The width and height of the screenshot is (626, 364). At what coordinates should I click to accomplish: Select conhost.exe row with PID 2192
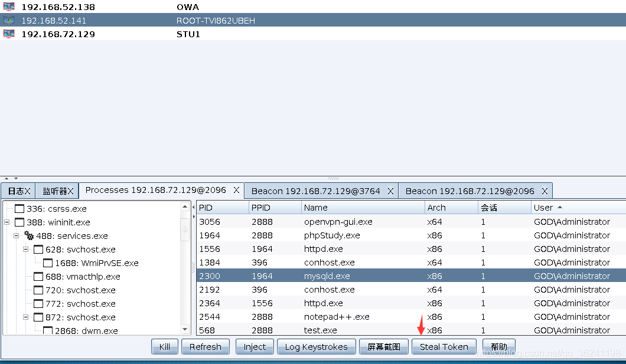[411, 290]
